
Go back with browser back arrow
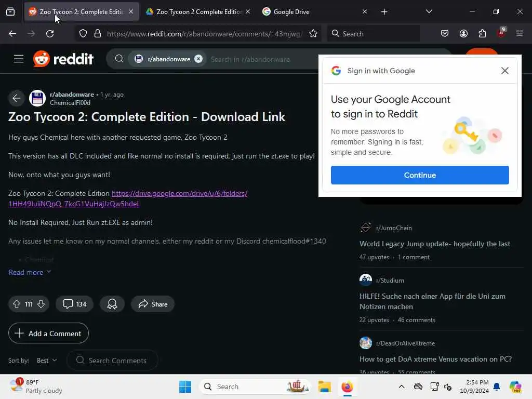tap(12, 34)
